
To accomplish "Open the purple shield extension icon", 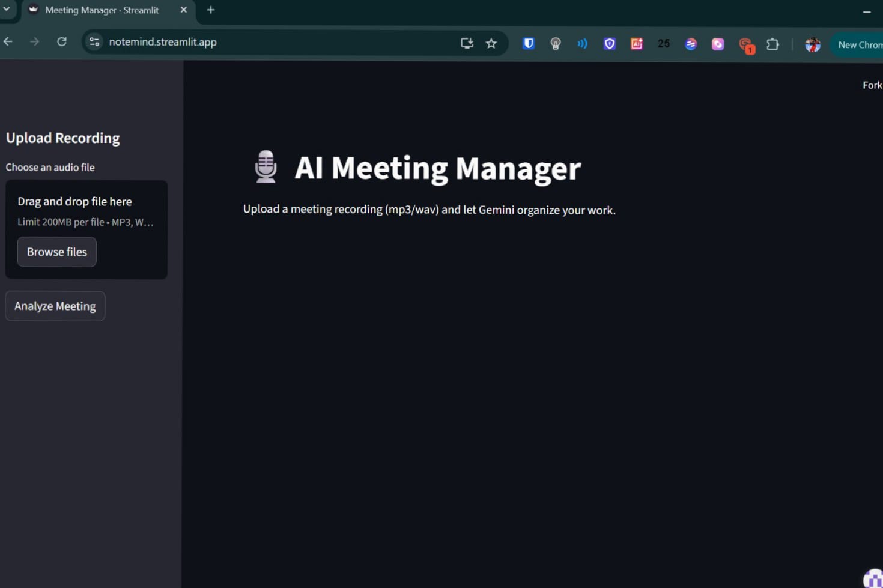I will pos(610,43).
